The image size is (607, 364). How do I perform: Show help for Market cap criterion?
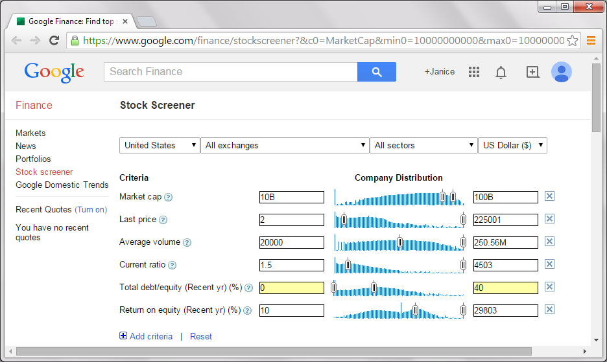[168, 198]
